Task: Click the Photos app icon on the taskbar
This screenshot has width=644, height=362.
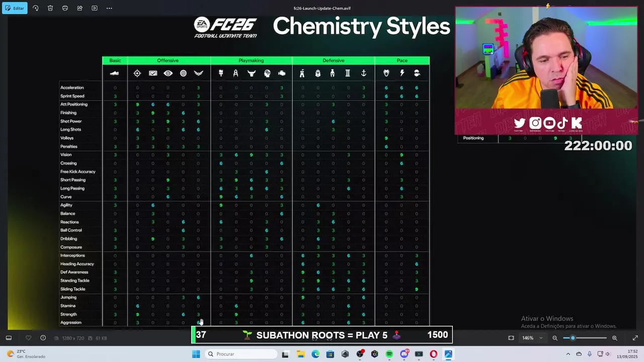Action: point(448,354)
